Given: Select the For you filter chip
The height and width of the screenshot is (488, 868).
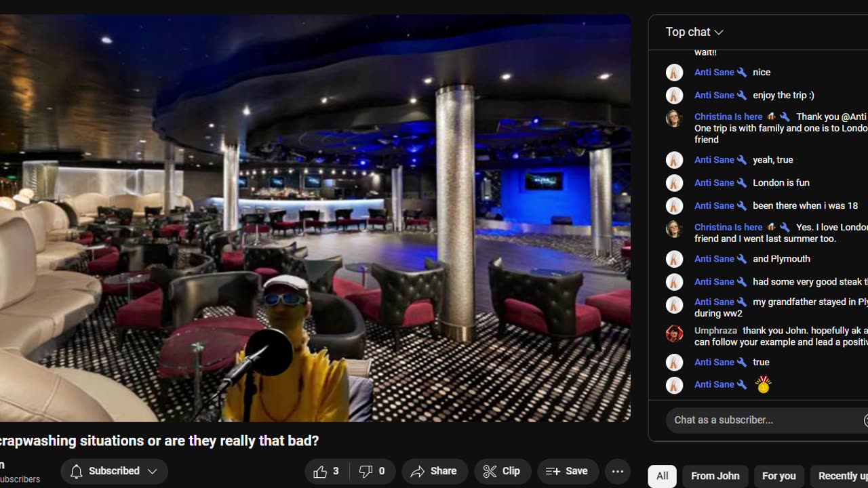Looking at the screenshot, I should pyautogui.click(x=778, y=476).
